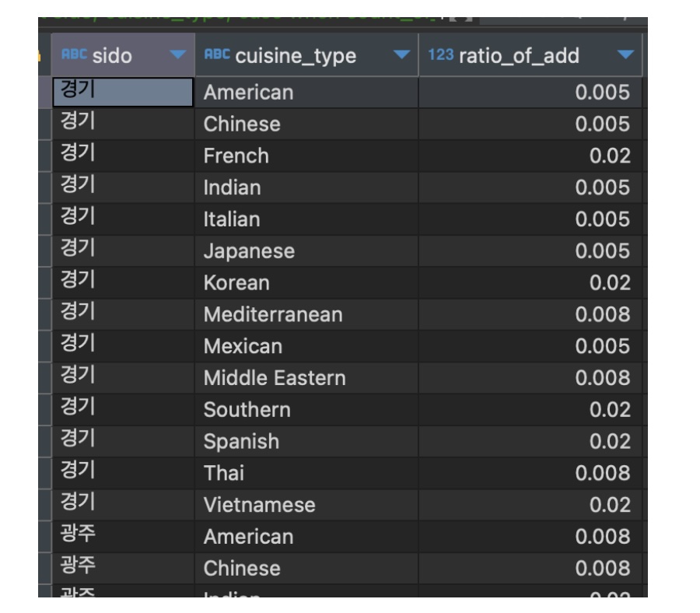Click the 123 numeric icon beside ratio_of_add
Image resolution: width=700 pixels, height=613 pixels.
[x=441, y=55]
